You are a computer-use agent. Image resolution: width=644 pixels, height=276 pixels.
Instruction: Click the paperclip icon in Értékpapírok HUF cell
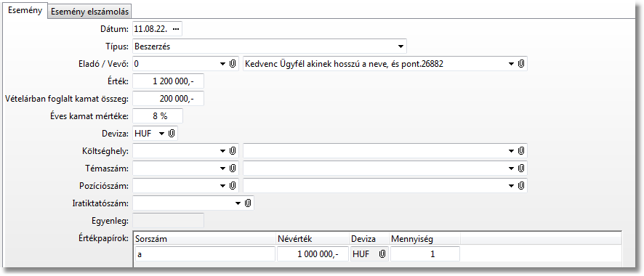[382, 254]
